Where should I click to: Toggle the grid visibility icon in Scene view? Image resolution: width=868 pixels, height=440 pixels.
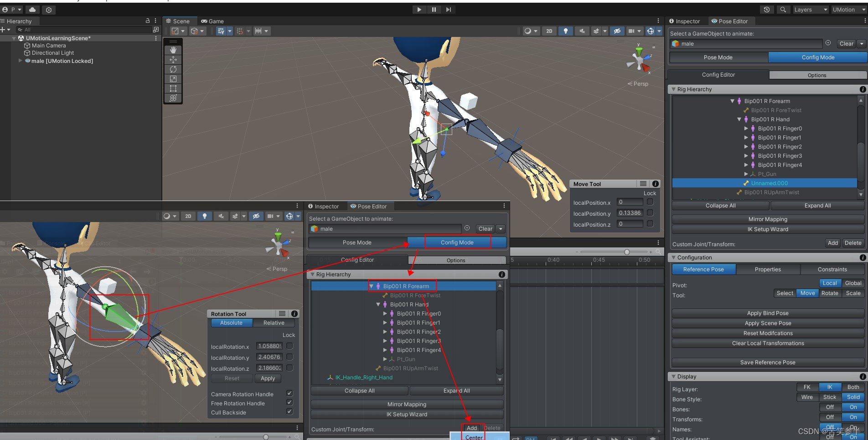click(x=222, y=31)
